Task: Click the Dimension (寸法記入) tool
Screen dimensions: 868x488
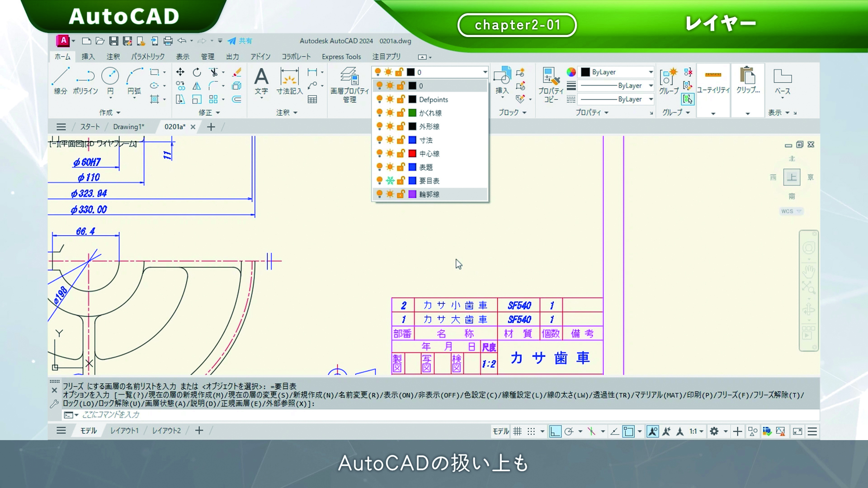Action: [289, 77]
